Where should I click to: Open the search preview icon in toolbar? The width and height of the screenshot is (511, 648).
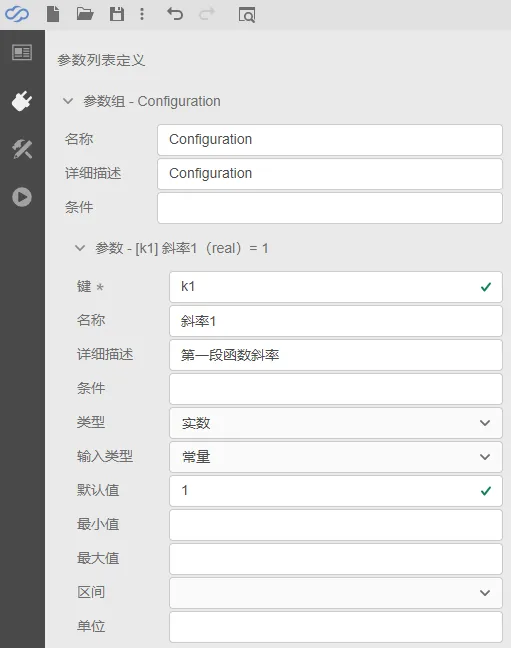click(x=247, y=14)
